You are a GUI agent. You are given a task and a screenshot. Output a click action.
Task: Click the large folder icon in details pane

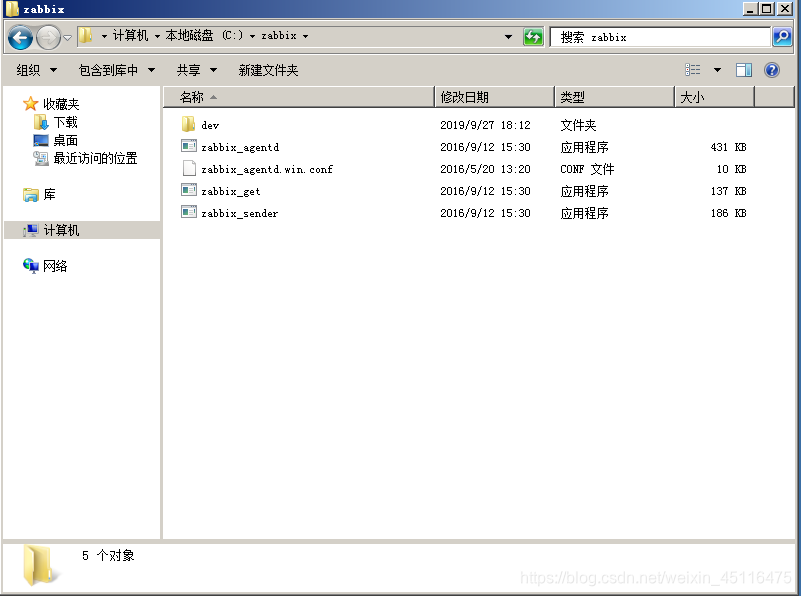39,565
